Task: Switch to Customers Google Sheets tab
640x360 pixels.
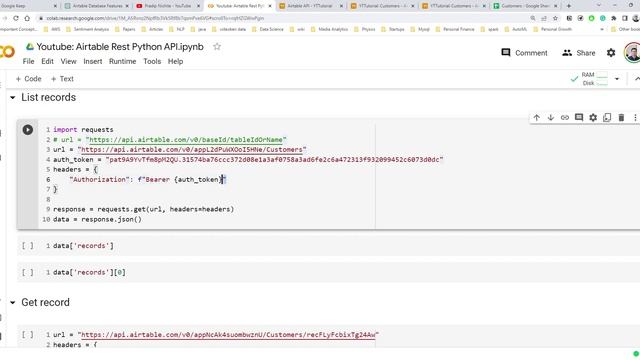Action: click(x=526, y=6)
